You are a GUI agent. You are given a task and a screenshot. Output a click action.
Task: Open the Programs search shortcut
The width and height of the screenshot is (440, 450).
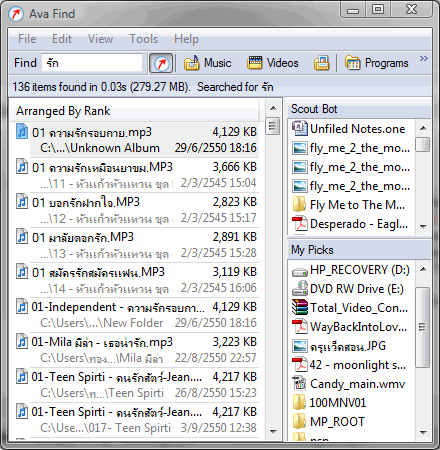376,63
